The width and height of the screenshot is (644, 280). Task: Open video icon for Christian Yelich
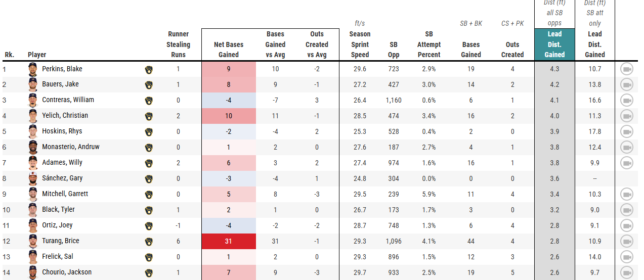pos(627,116)
